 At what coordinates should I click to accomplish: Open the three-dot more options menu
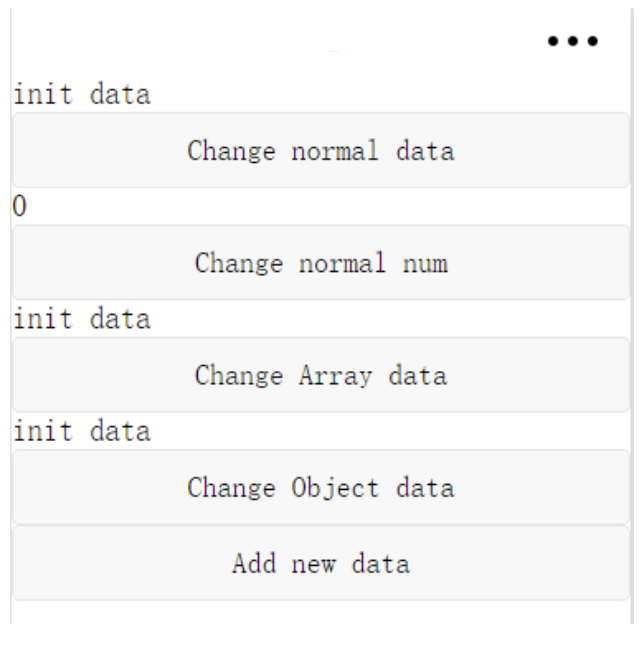point(573,42)
